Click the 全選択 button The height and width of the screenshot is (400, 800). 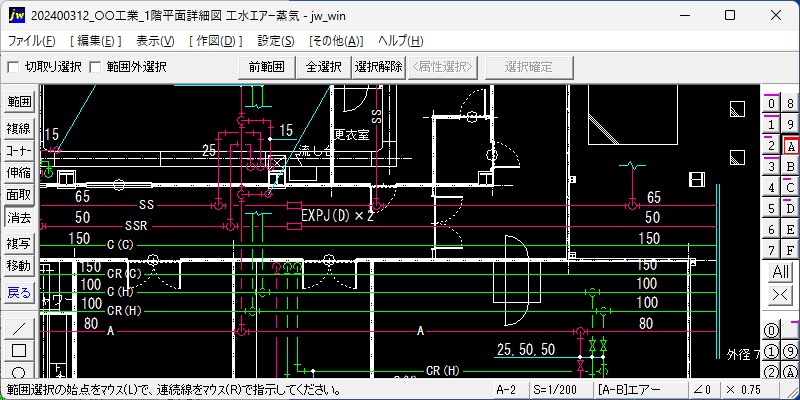click(x=323, y=67)
